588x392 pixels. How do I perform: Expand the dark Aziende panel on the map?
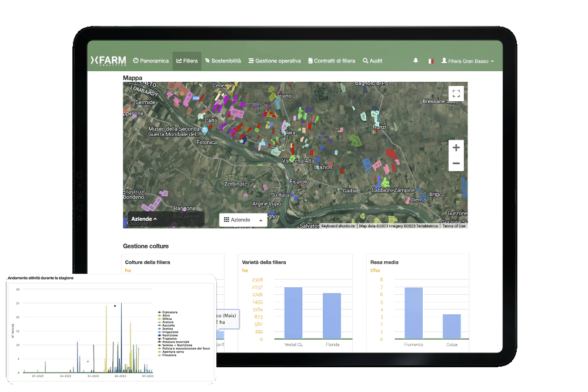point(144,219)
